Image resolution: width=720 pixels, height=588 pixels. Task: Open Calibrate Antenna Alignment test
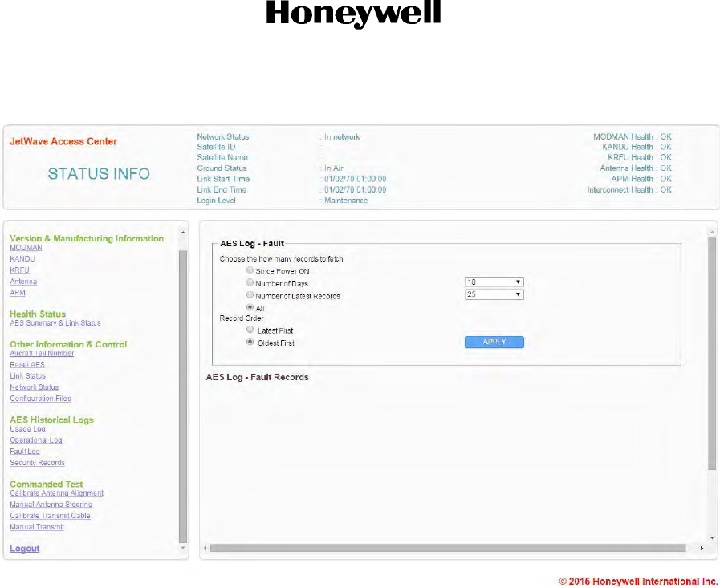(56, 493)
